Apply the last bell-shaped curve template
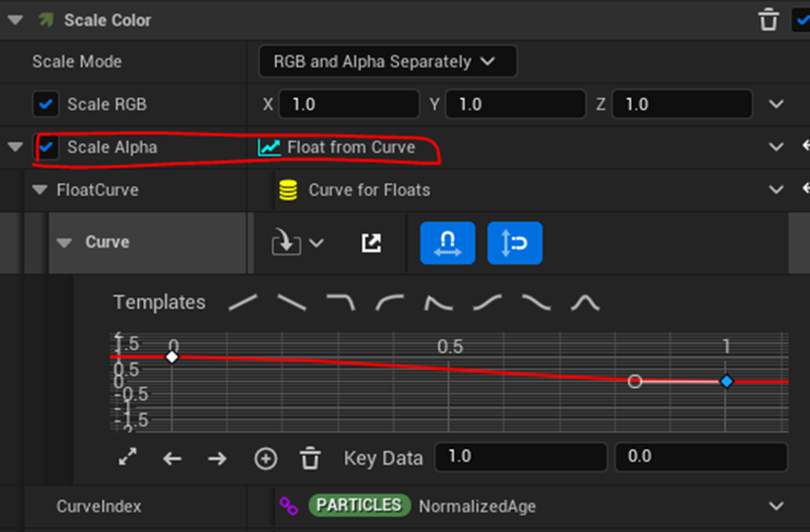This screenshot has width=810, height=532. coord(585,303)
